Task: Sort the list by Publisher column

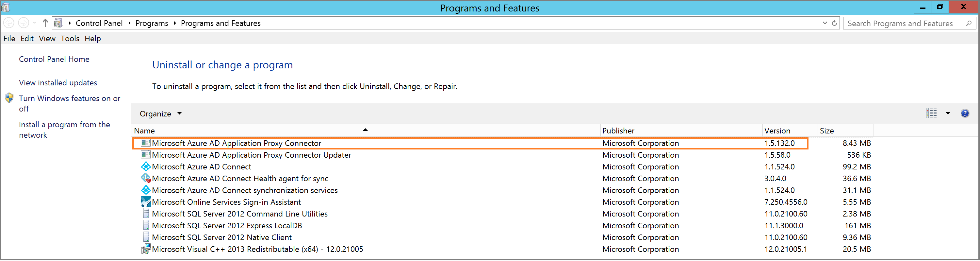Action: [618, 131]
